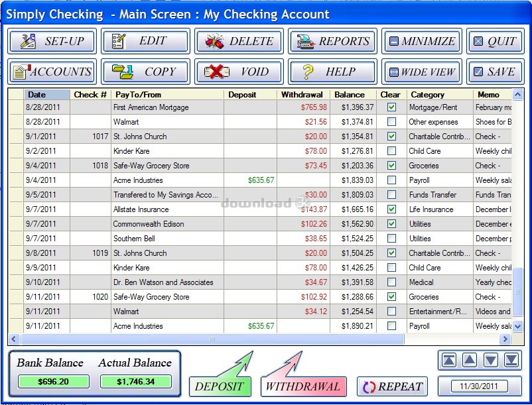Click the PayTo/From column header
This screenshot has width=532, height=405.
167,95
